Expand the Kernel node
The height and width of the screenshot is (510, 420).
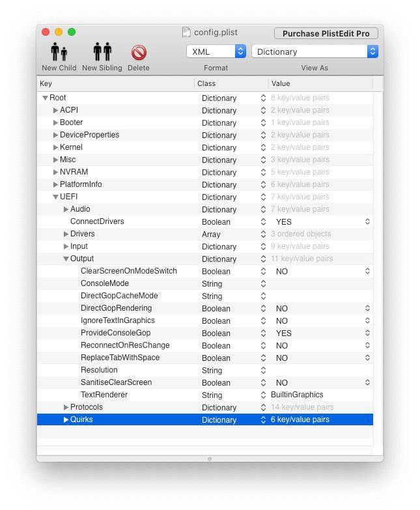point(55,147)
